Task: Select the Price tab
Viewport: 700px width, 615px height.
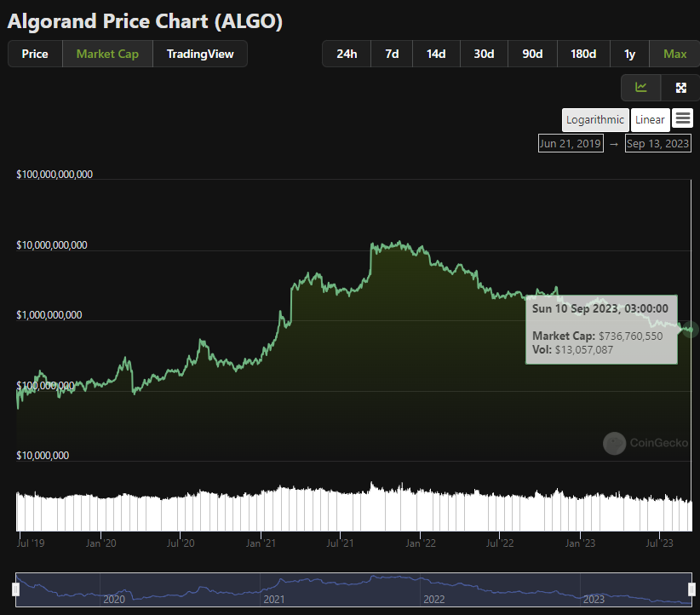Action: click(35, 54)
